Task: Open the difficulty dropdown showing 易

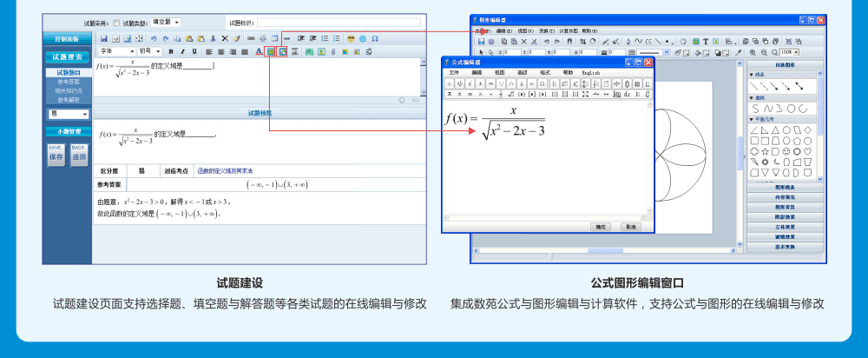Action: click(x=68, y=114)
